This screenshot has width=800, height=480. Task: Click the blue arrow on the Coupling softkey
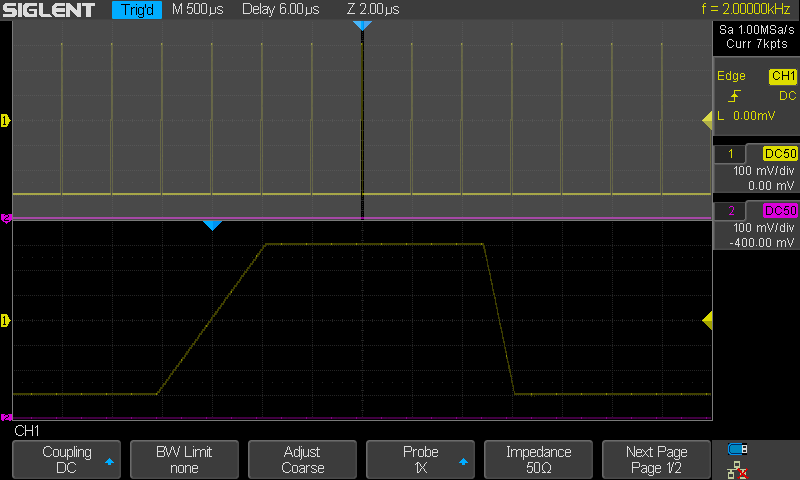(x=109, y=462)
